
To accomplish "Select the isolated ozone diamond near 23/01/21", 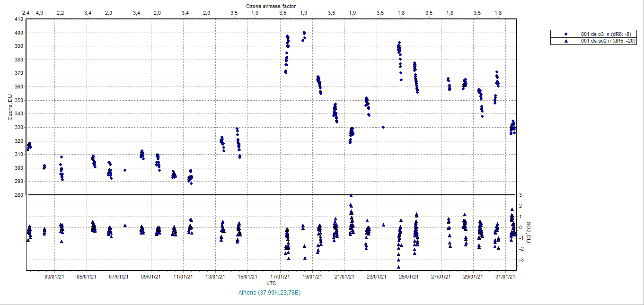I will 383,127.
